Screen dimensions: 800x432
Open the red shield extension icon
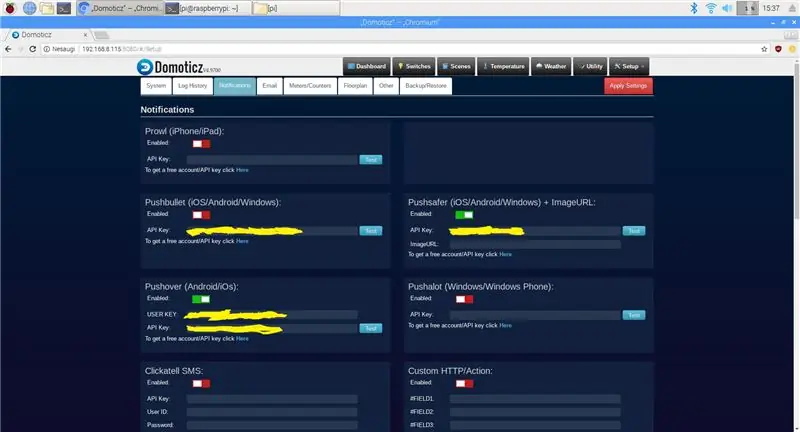coord(778,49)
